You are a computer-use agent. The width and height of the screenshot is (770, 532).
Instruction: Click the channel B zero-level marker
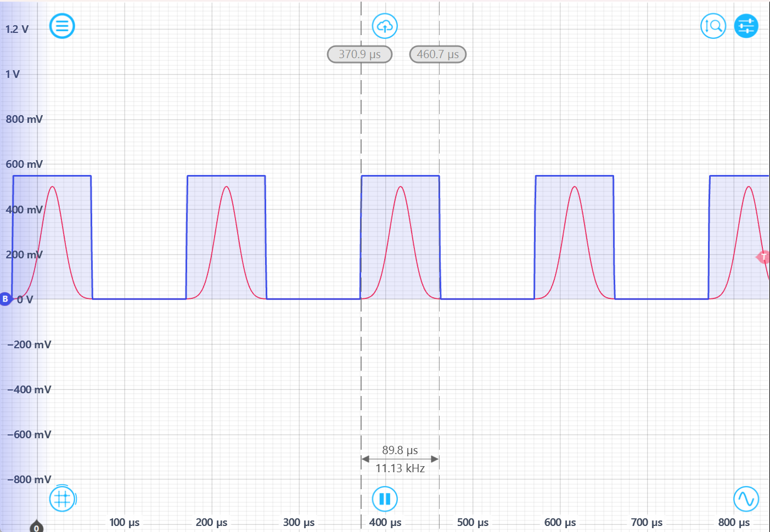pyautogui.click(x=5, y=299)
